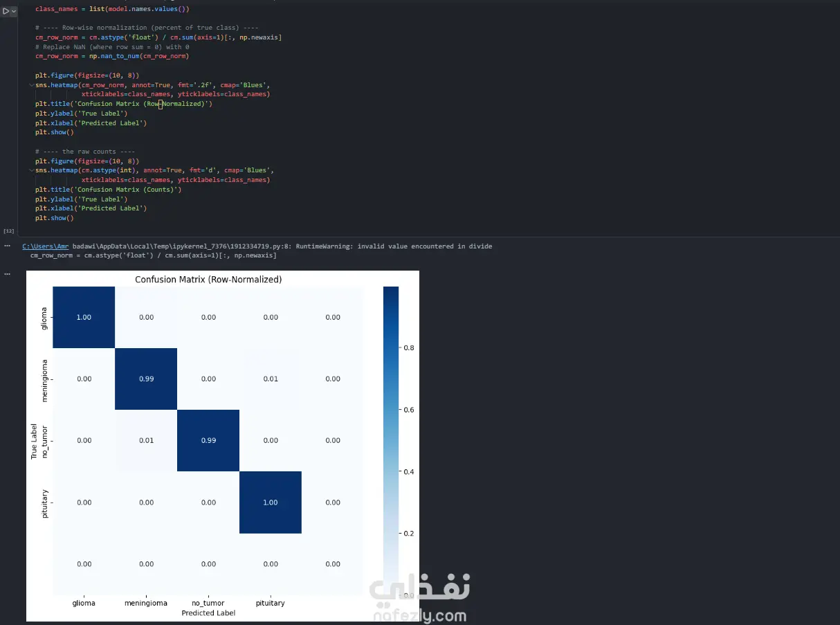This screenshot has height=625, width=840.
Task: Click the pituitary diagonal cell showing 1.00
Action: (x=270, y=502)
